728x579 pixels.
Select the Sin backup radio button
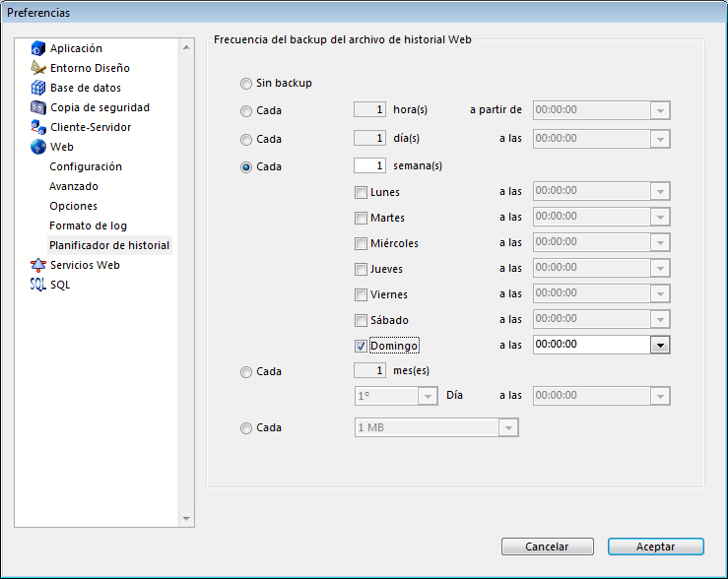point(246,84)
